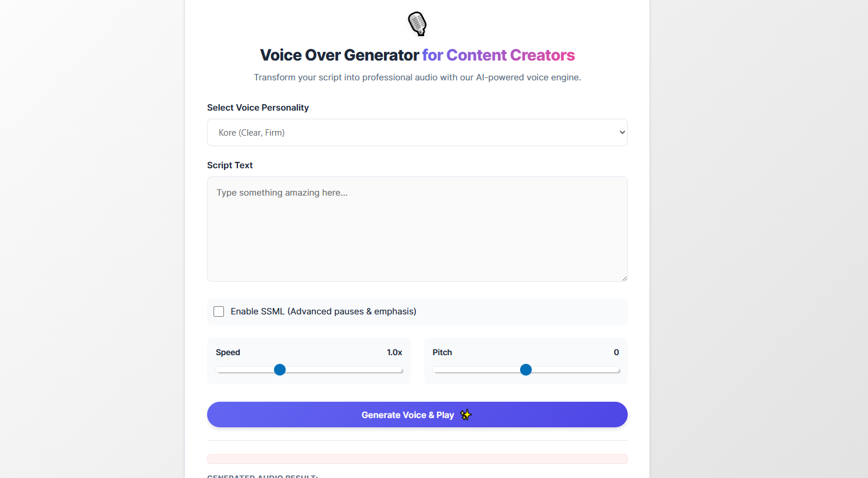Click the microphone icon above the page title

click(x=417, y=24)
